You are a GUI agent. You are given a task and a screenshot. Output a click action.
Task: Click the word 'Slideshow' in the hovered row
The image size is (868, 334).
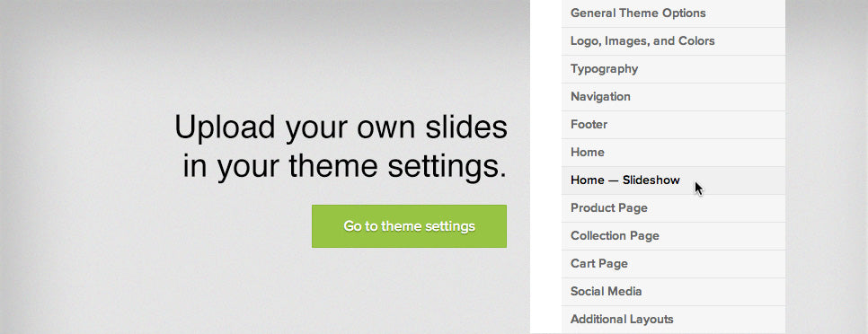(651, 180)
